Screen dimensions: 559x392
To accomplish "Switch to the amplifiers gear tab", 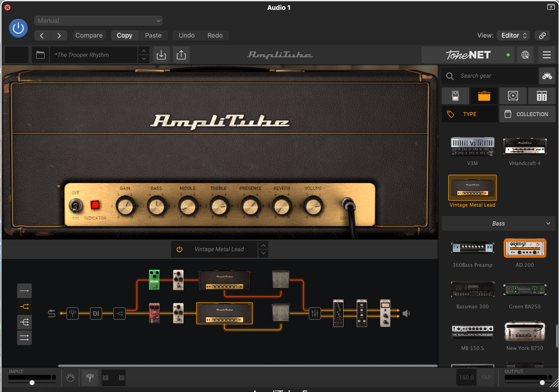I will (484, 96).
